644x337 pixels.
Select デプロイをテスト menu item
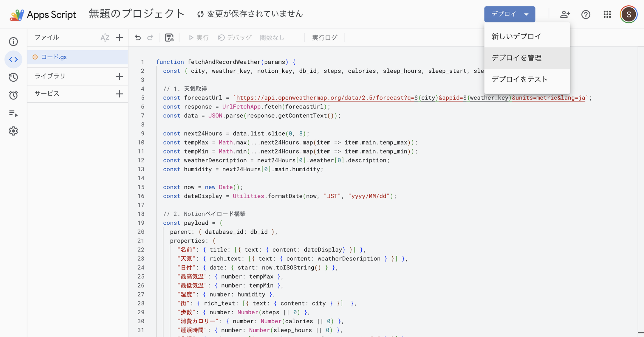[519, 79]
